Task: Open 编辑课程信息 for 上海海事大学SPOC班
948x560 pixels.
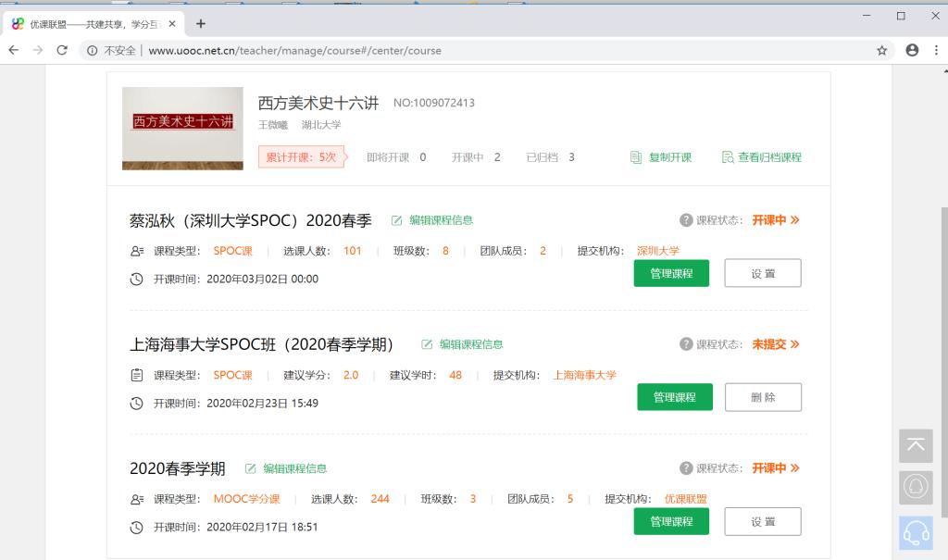Action: [x=471, y=344]
